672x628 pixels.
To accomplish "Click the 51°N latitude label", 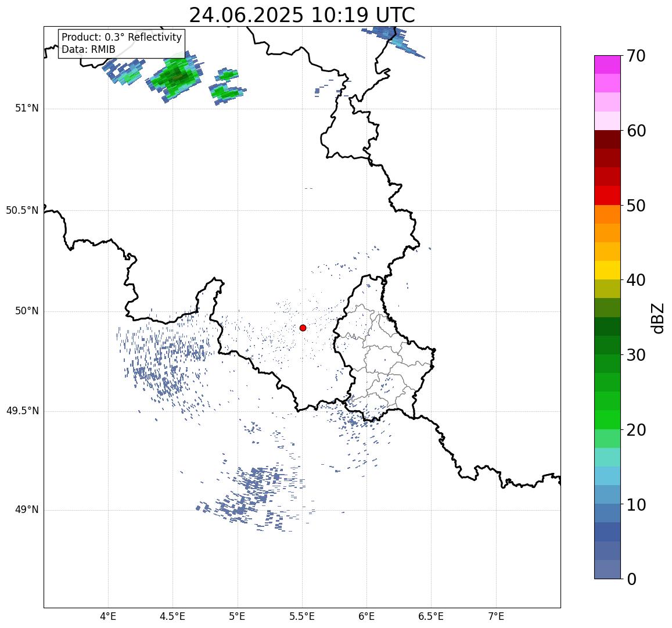I will click(x=27, y=109).
